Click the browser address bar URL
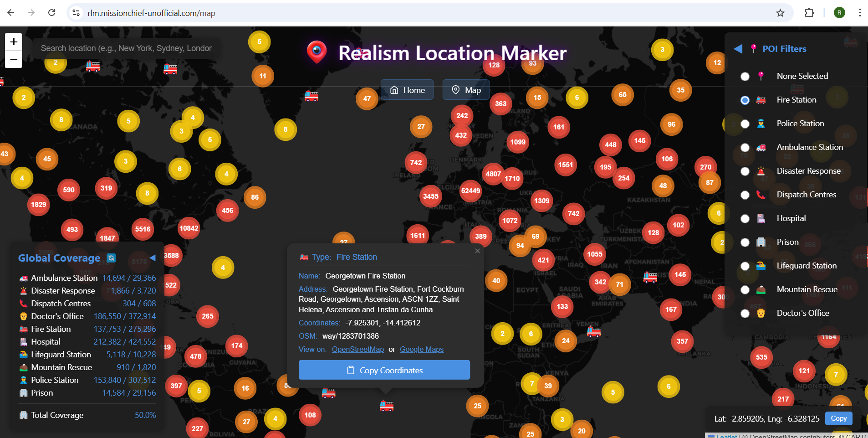The height and width of the screenshot is (438, 868). [x=151, y=13]
